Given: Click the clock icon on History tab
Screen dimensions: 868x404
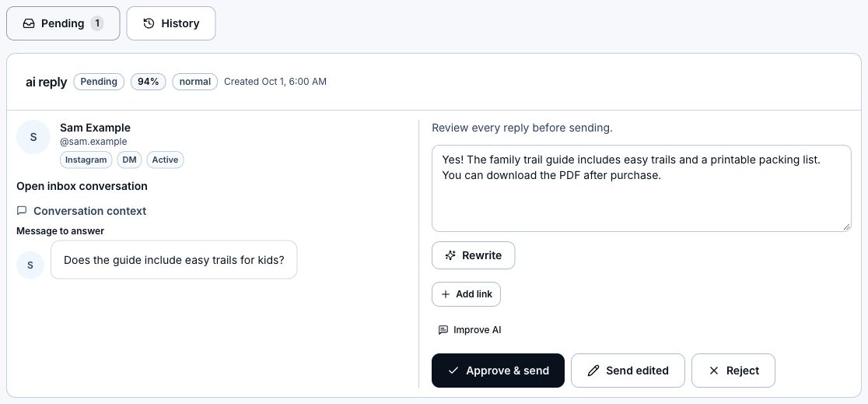Looking at the screenshot, I should click(149, 23).
